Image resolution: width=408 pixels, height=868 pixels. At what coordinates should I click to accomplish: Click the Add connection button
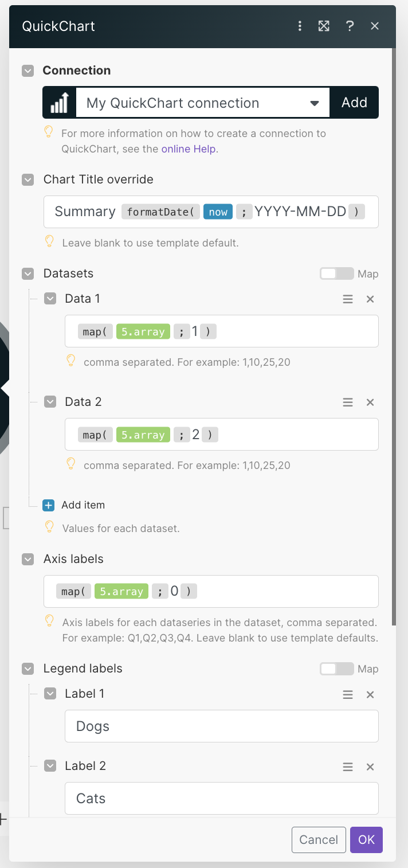(x=354, y=103)
